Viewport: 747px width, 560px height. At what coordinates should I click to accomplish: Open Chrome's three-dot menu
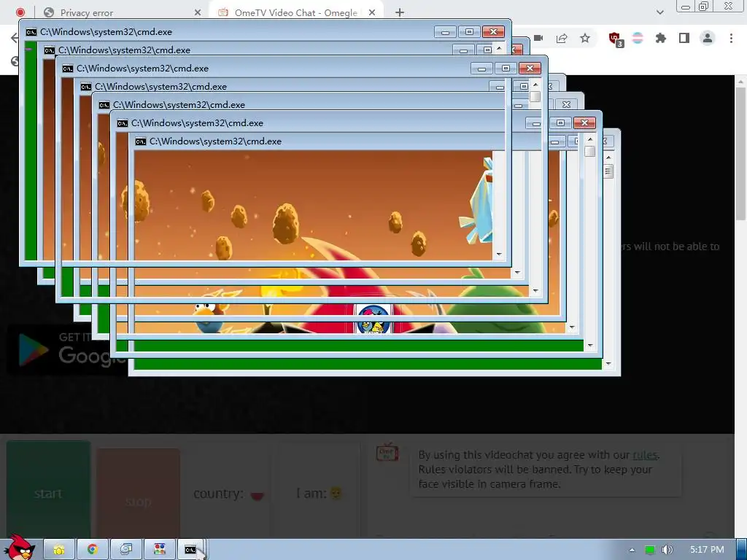point(731,38)
